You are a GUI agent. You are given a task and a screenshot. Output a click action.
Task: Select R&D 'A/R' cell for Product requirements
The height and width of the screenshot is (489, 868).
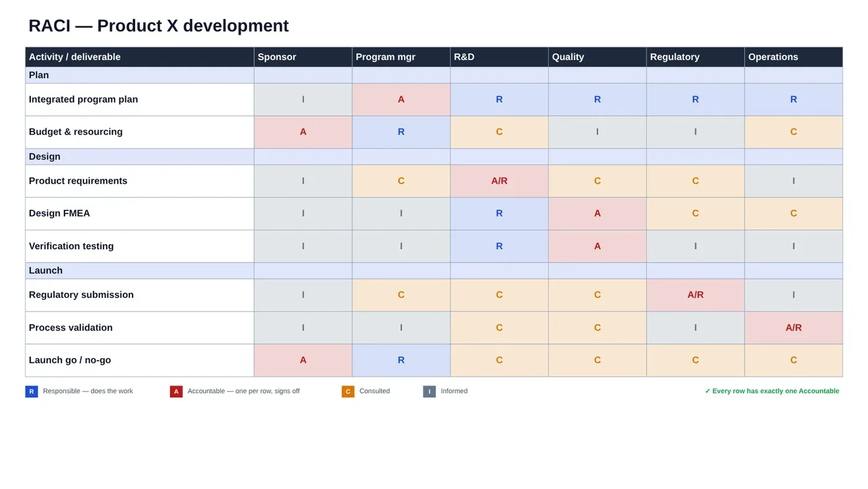click(499, 181)
